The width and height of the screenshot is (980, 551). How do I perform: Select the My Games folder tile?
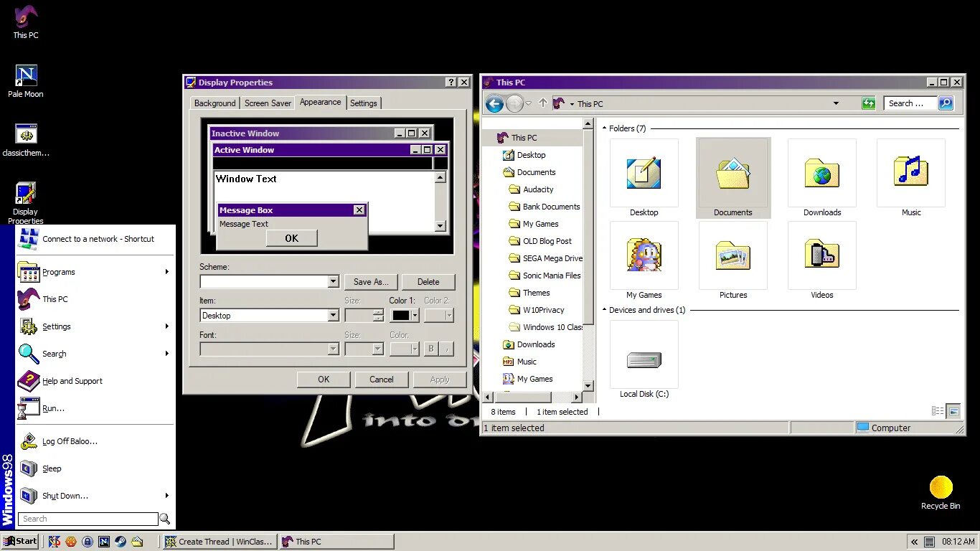(x=644, y=260)
